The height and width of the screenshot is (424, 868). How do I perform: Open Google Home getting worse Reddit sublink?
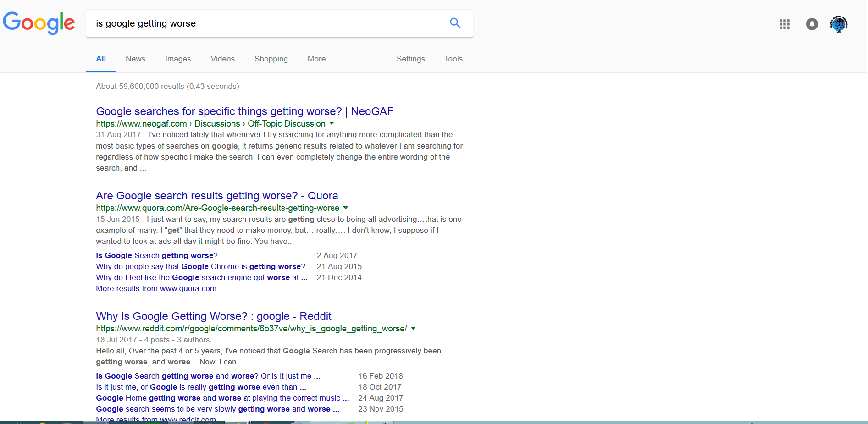coord(222,398)
